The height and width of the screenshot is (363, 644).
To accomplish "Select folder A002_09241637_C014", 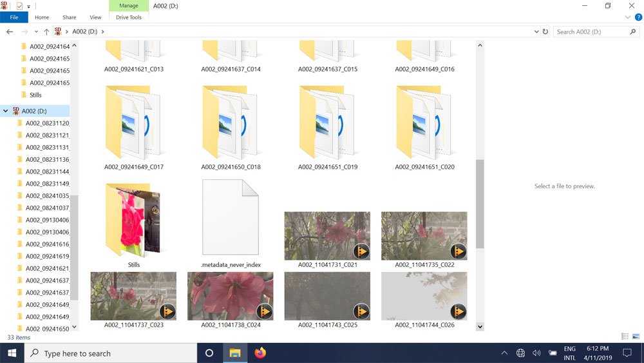I will tap(231, 57).
